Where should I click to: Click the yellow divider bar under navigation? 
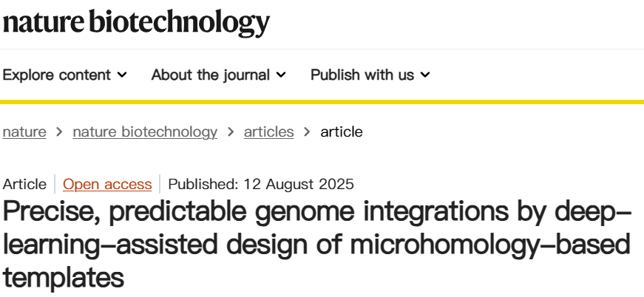[322, 101]
